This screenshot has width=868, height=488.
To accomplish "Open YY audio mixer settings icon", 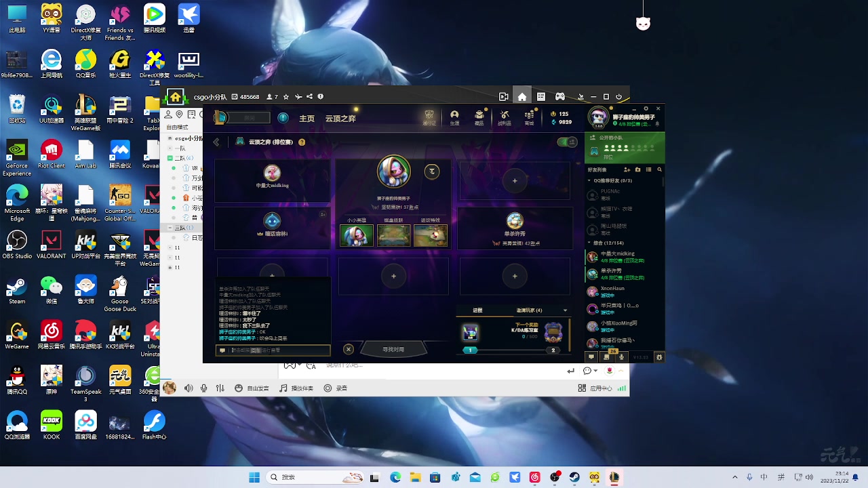I will [220, 388].
